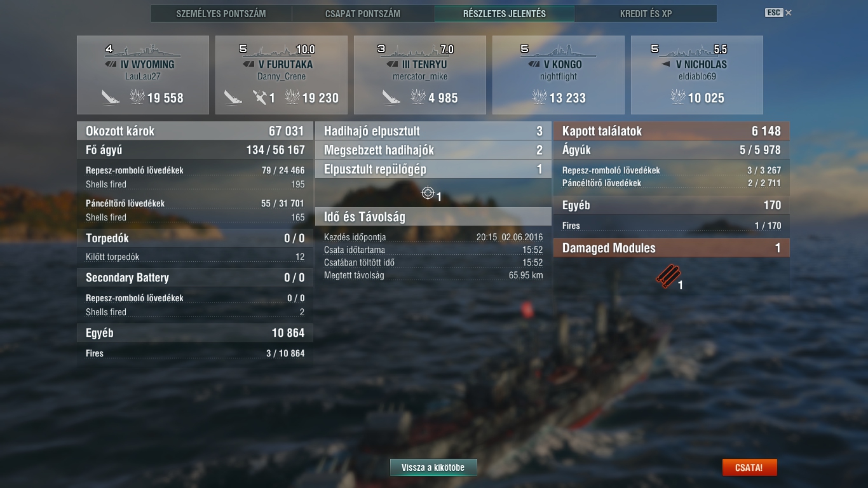Screen dimensions: 868x488
Task: Click the damage icon on Nicholas card
Action: [677, 97]
